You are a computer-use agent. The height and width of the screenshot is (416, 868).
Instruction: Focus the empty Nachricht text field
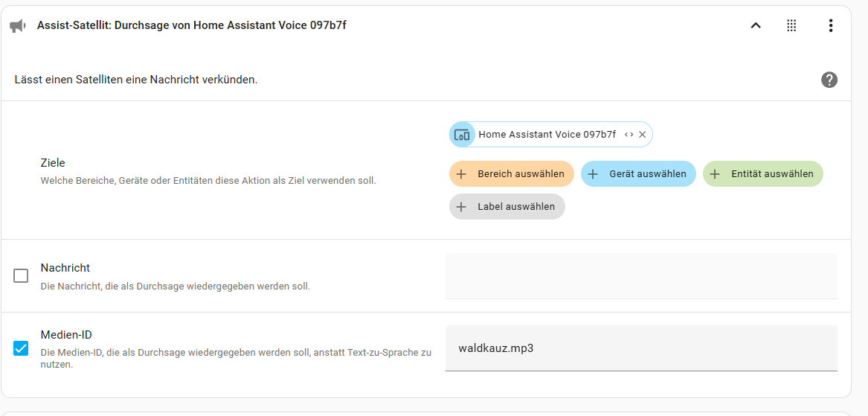coord(641,276)
